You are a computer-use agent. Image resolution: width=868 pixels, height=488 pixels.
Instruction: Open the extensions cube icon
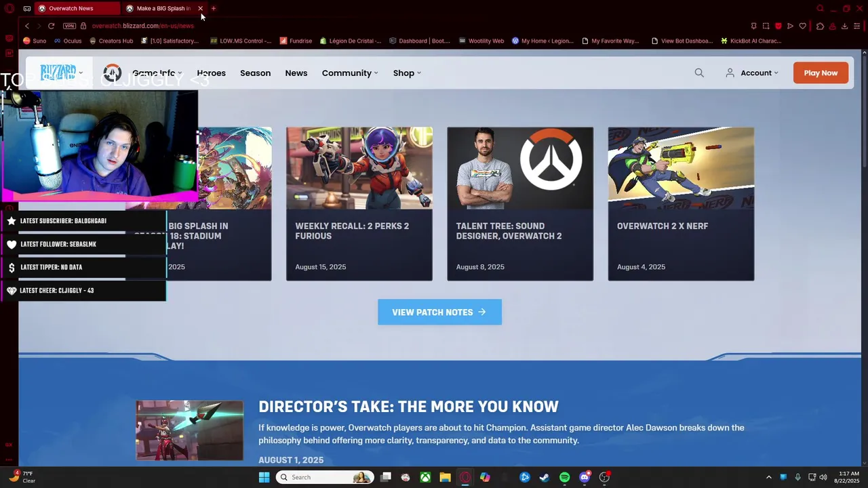coord(820,26)
